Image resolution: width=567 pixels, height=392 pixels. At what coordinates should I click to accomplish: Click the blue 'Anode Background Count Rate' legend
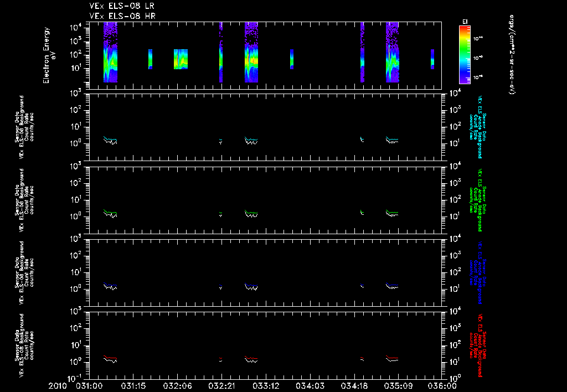point(477,272)
